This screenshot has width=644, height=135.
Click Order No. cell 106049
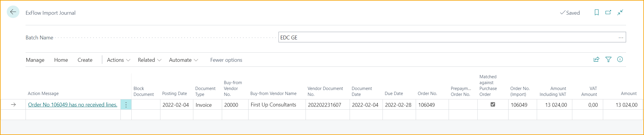click(x=432, y=105)
